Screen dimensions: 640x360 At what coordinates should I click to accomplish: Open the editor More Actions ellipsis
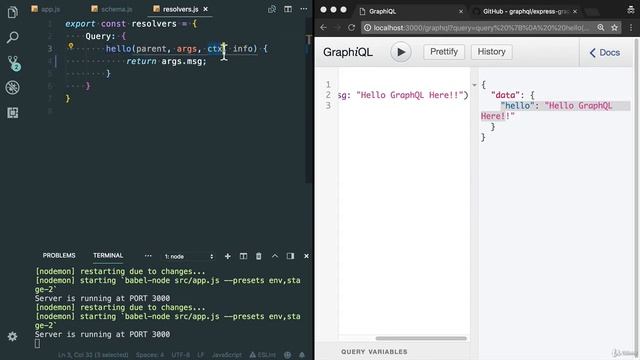click(x=304, y=9)
